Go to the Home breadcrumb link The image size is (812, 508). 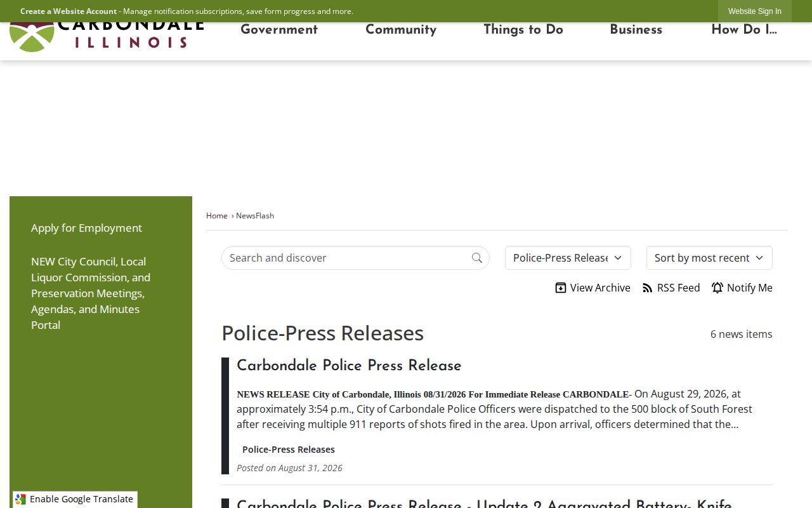[x=217, y=216]
